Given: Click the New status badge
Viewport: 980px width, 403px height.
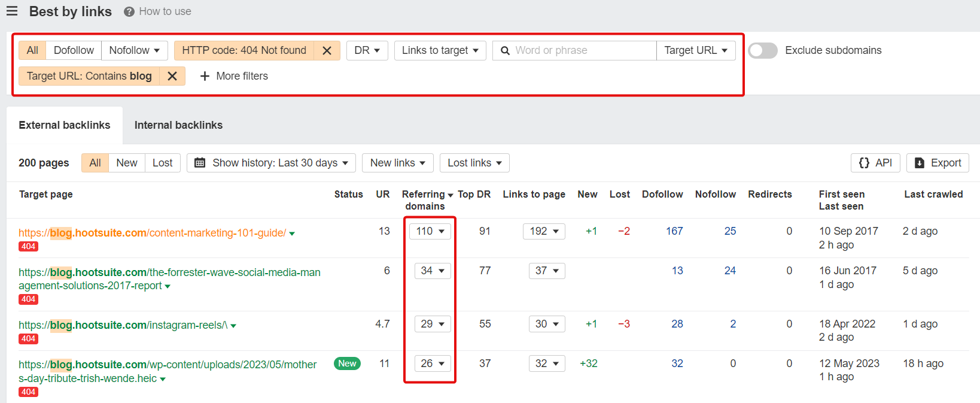Looking at the screenshot, I should pyautogui.click(x=347, y=363).
